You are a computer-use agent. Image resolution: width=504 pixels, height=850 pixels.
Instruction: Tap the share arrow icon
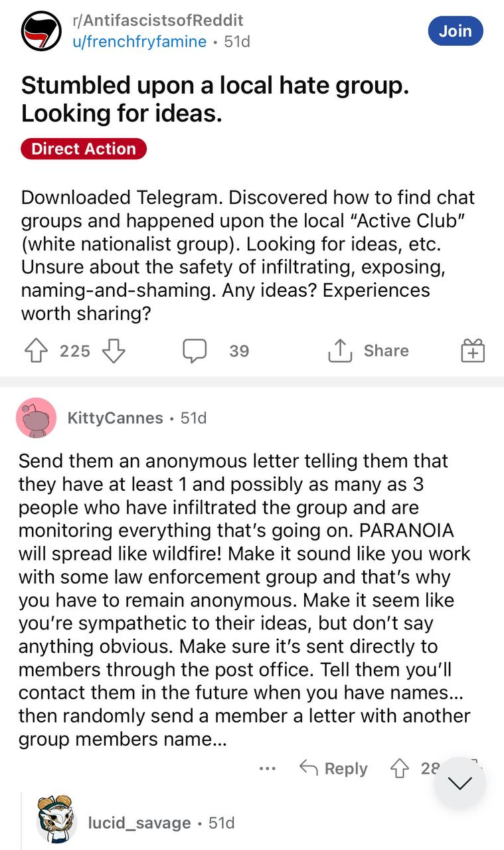click(339, 351)
